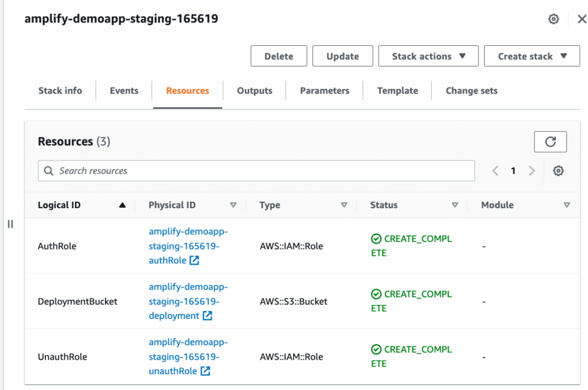Click the Resources (3) heading
The image size is (588, 390).
point(74,142)
